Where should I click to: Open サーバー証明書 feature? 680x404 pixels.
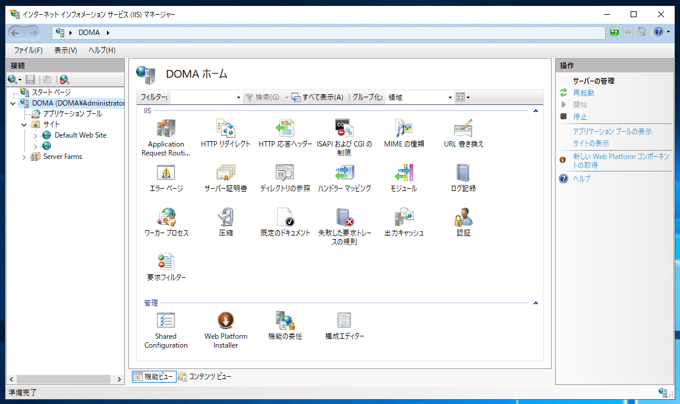coord(226,178)
